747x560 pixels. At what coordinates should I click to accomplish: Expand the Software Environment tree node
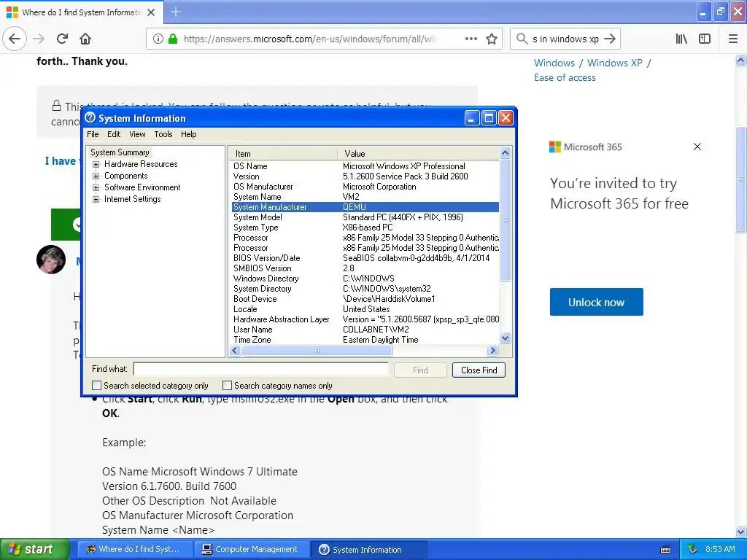tap(96, 187)
